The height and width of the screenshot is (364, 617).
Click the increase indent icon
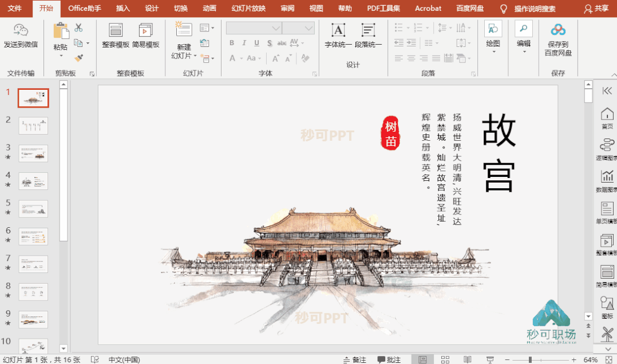coord(412,43)
